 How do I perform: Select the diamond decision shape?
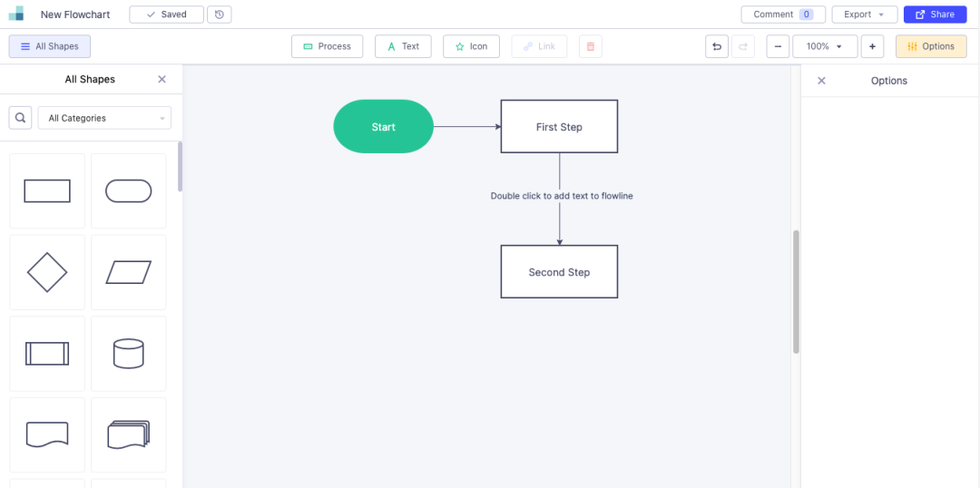pos(47,272)
